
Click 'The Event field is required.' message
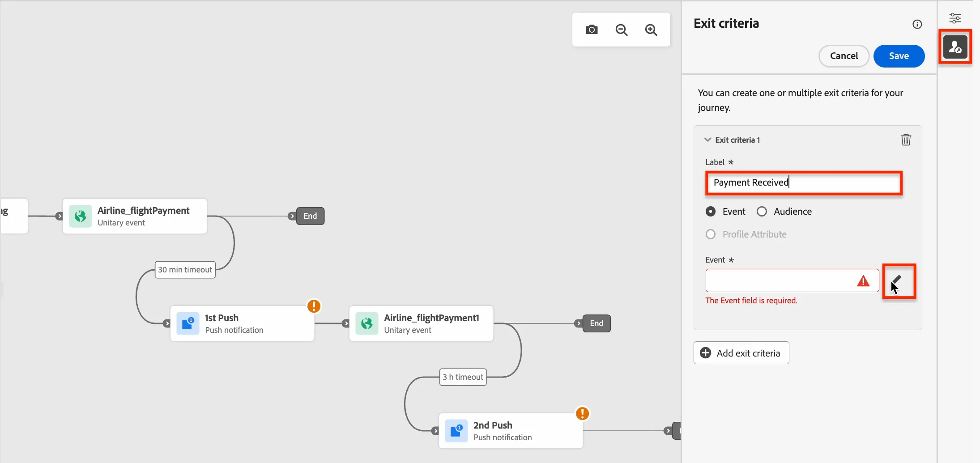pyautogui.click(x=751, y=301)
